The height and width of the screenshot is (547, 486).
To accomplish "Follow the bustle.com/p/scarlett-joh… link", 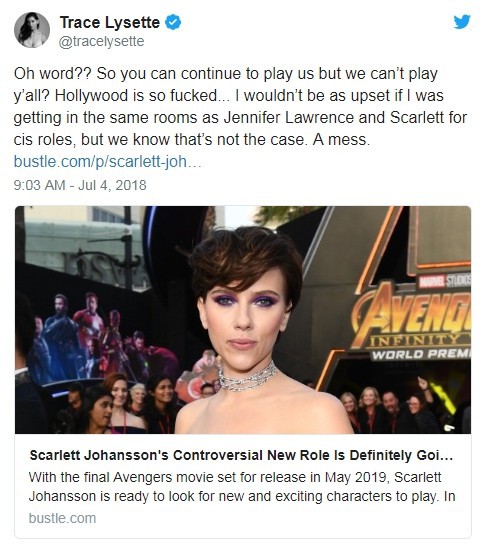I will pyautogui.click(x=107, y=162).
